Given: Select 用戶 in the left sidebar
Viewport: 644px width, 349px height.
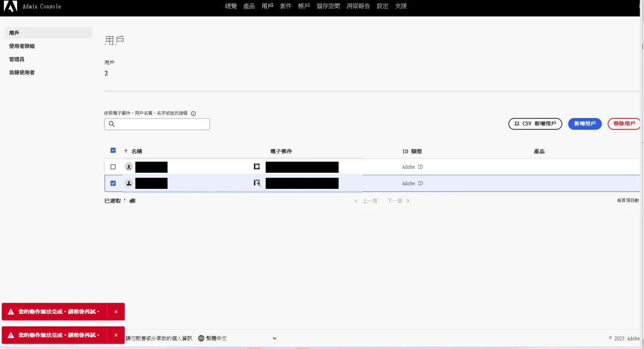Looking at the screenshot, I should tap(49, 33).
